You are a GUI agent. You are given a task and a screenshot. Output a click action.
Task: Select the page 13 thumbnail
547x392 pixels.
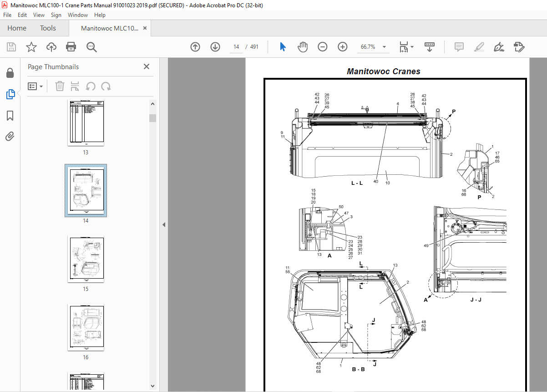pyautogui.click(x=86, y=122)
